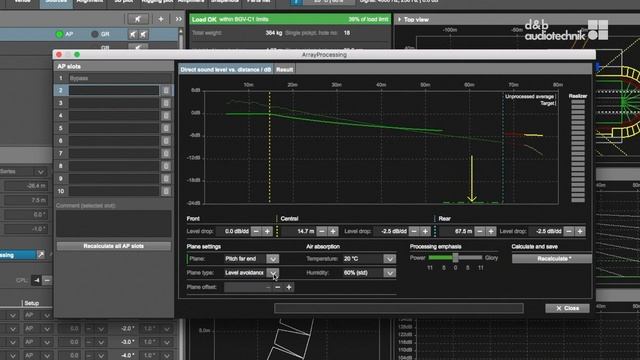Toggle second mute icon in AP/GR row
This screenshot has height=360, width=640.
pos(143,34)
